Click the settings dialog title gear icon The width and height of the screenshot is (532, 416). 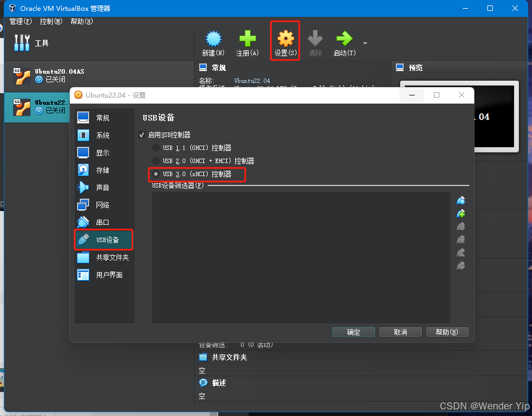(78, 95)
